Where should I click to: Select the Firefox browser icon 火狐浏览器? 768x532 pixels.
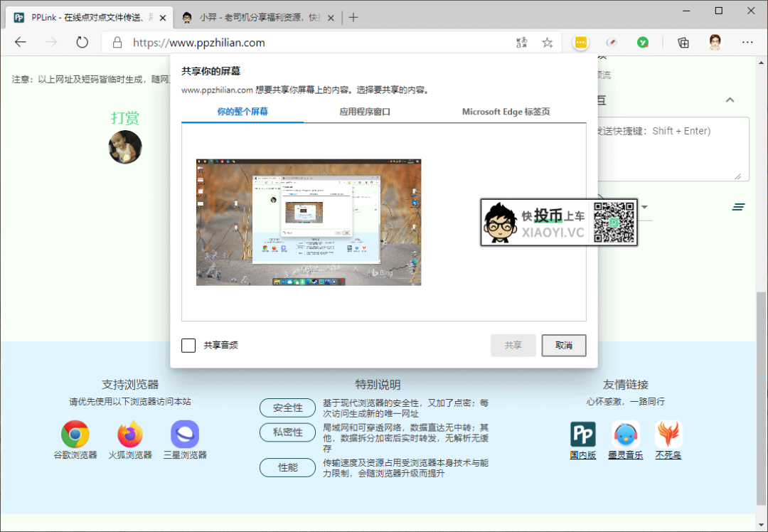pos(129,434)
